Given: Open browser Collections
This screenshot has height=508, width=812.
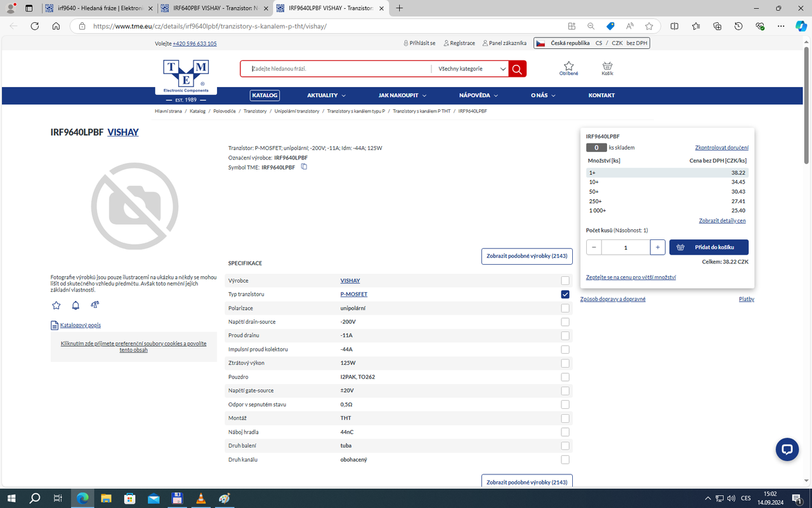Looking at the screenshot, I should click(x=717, y=26).
